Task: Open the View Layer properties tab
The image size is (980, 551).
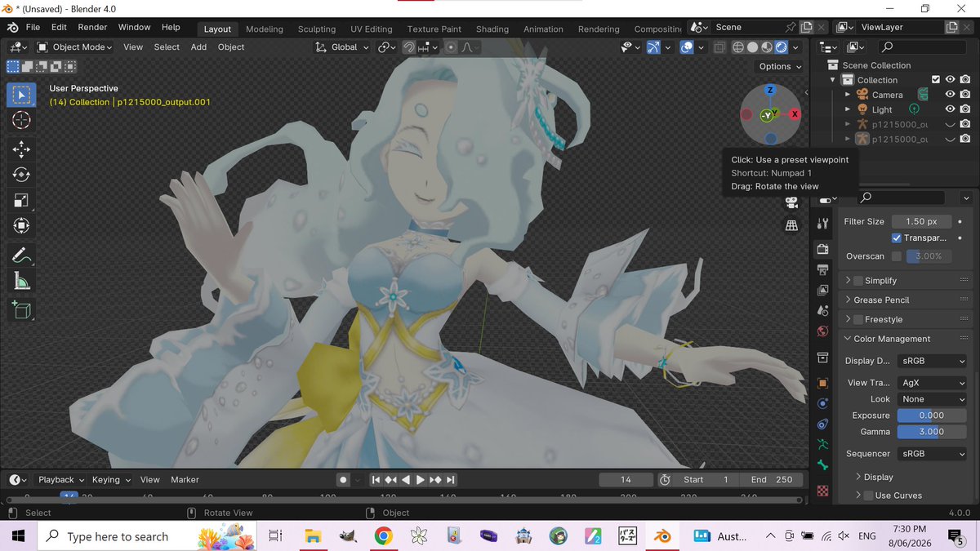Action: point(822,290)
